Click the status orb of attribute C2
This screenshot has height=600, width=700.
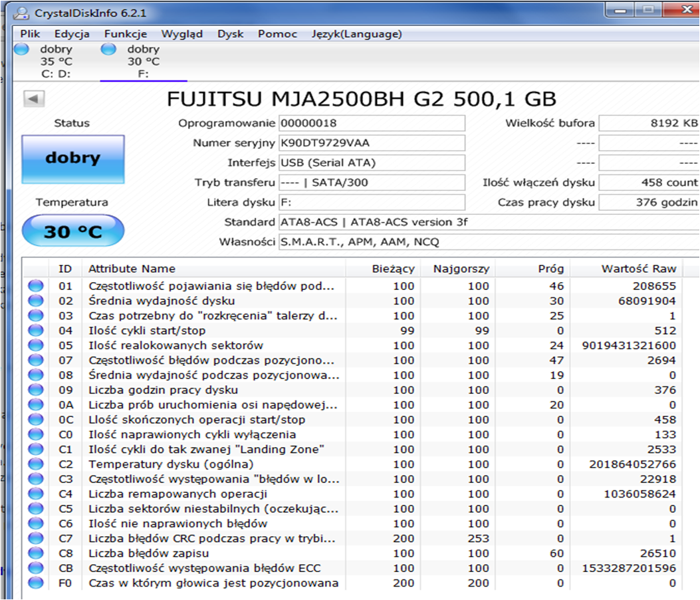click(36, 464)
